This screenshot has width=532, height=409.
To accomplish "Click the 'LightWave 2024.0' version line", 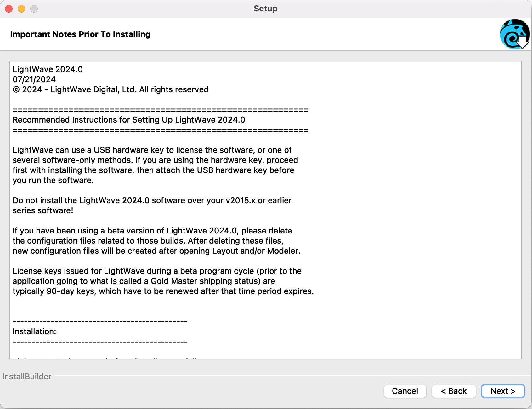I will pyautogui.click(x=48, y=69).
